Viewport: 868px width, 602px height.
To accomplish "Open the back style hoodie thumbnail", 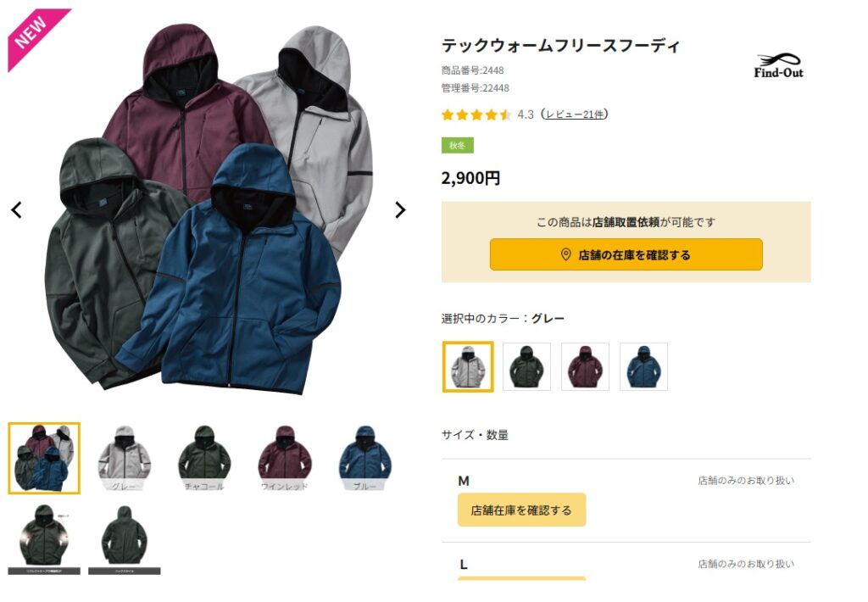I will pyautogui.click(x=125, y=539).
